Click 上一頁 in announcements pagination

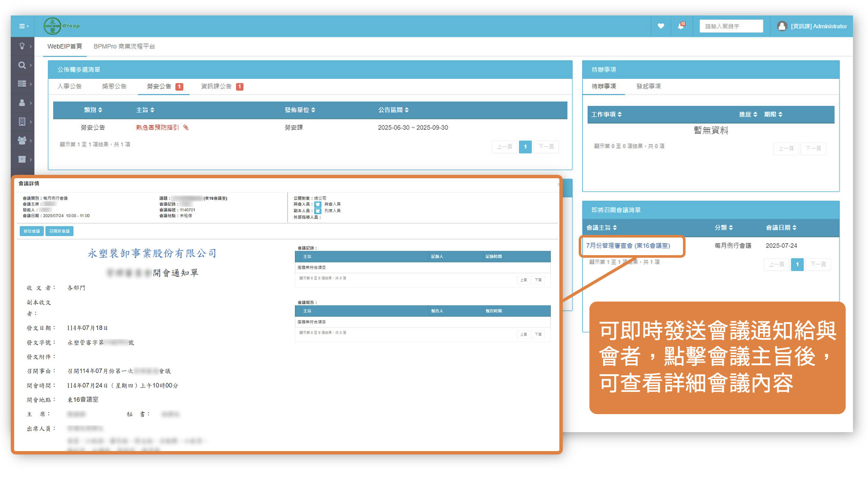(504, 147)
